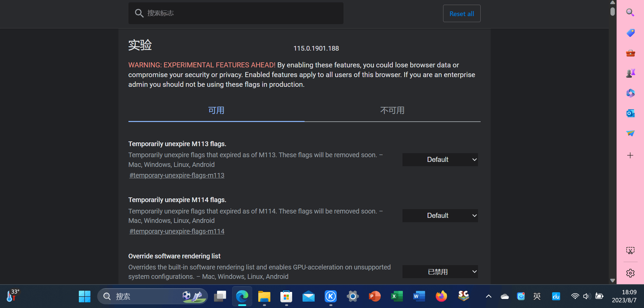This screenshot has width=644, height=308.
Task: Open Windows Start menu
Action: (x=85, y=296)
